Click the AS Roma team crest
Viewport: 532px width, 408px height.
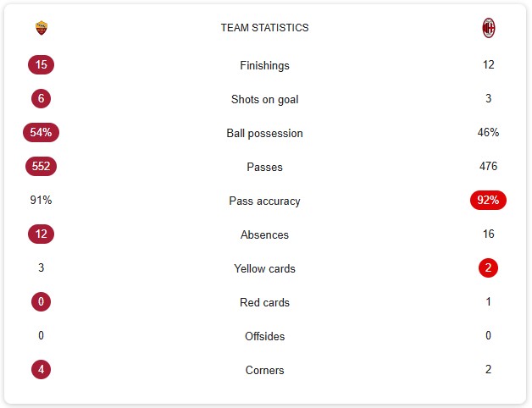[x=41, y=28]
